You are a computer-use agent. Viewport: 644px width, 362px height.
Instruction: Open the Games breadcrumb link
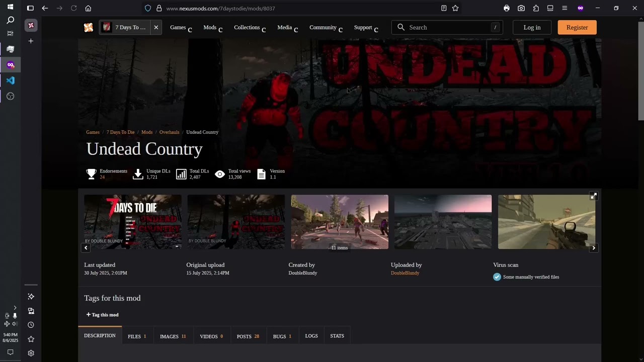(93, 132)
